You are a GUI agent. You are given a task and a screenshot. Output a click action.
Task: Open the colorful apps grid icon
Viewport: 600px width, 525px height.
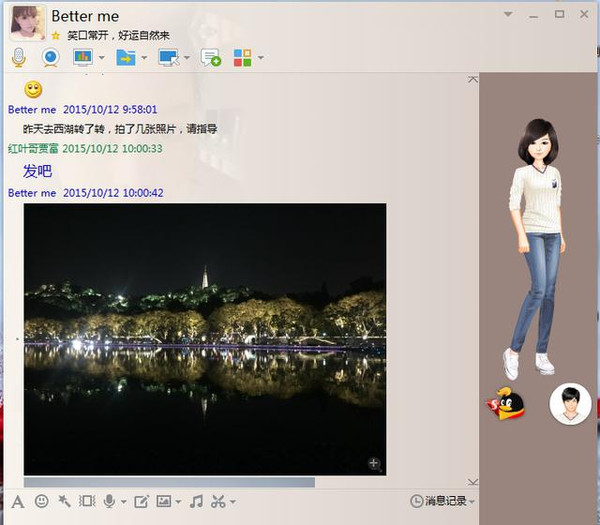tap(242, 58)
